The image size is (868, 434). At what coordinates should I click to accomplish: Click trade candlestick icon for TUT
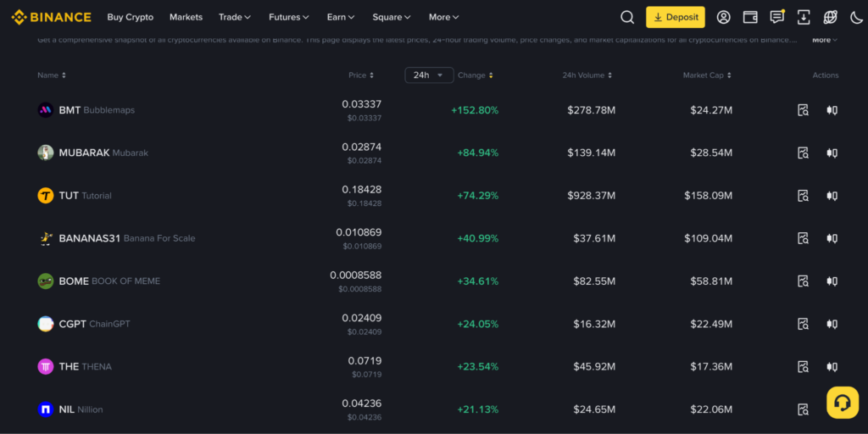coord(832,196)
